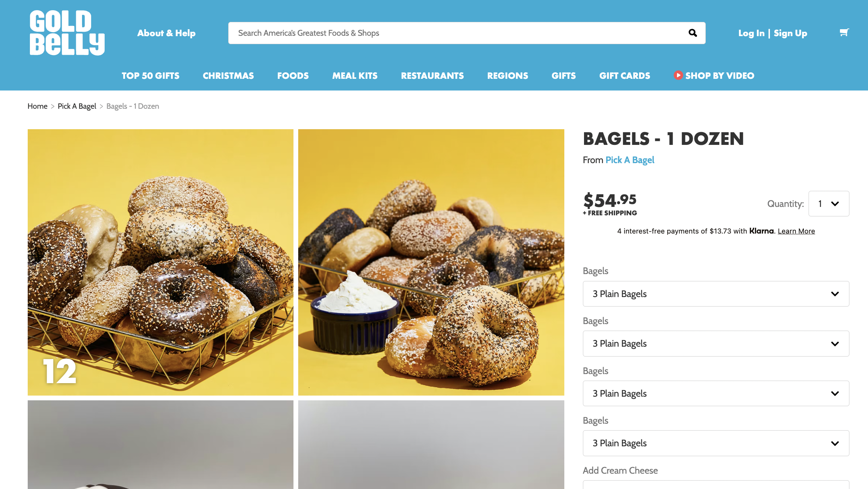
Task: Open the shopping cart icon
Action: pos(844,33)
